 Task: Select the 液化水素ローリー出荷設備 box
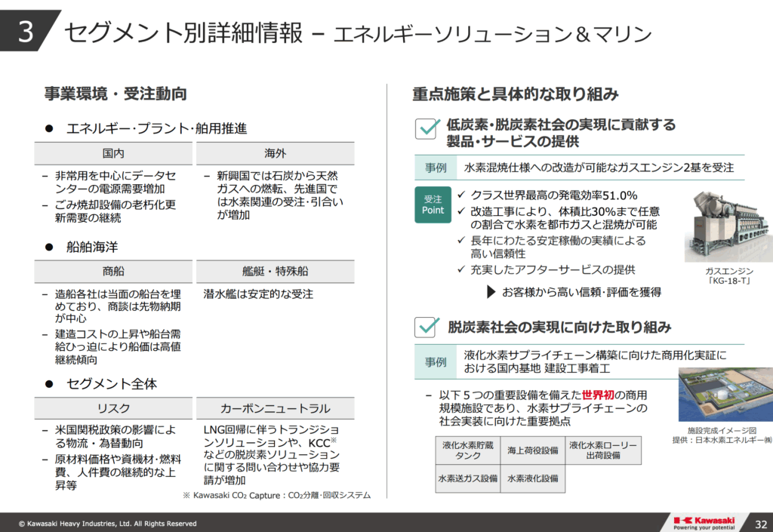tap(603, 451)
